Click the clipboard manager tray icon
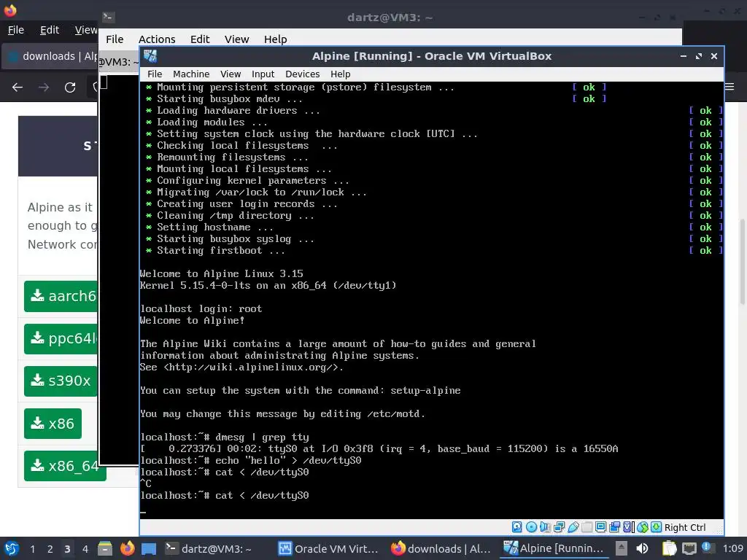Viewport: 747px width, 560px height. click(x=670, y=548)
